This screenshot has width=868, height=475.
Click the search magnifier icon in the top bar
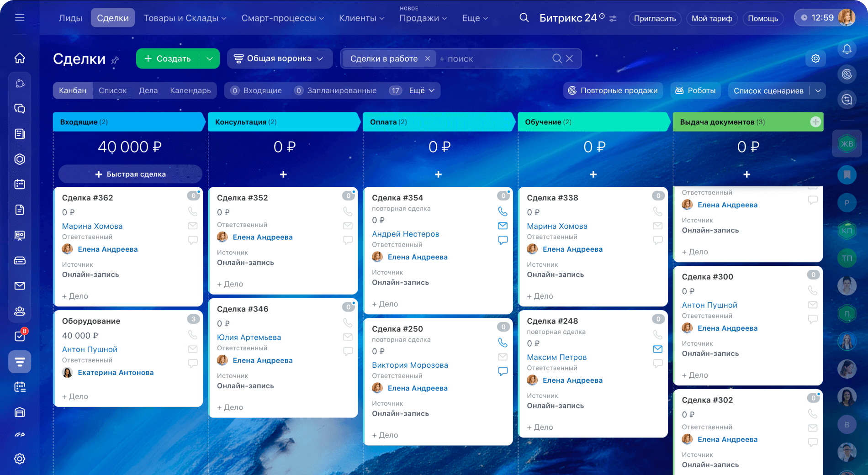[x=524, y=18]
